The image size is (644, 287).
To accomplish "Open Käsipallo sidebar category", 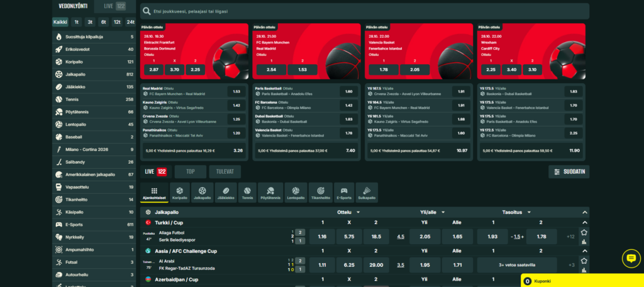I will point(94,212).
